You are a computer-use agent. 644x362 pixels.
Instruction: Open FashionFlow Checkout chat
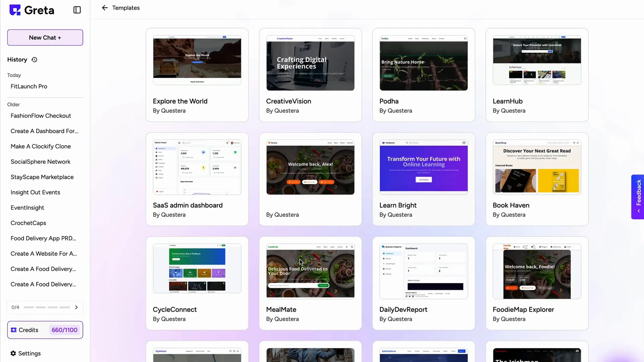(41, 116)
